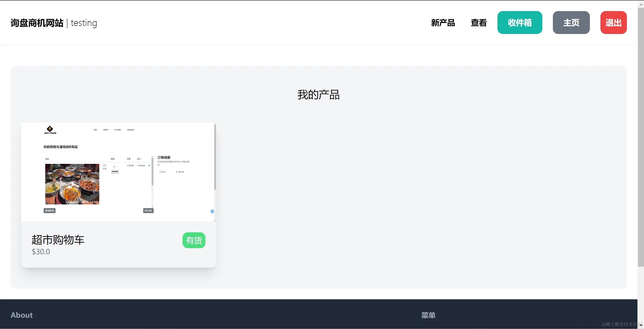Image resolution: width=644 pixels, height=329 pixels.
Task: Click the 结账 checkout card icon button
Action: pyautogui.click(x=148, y=211)
